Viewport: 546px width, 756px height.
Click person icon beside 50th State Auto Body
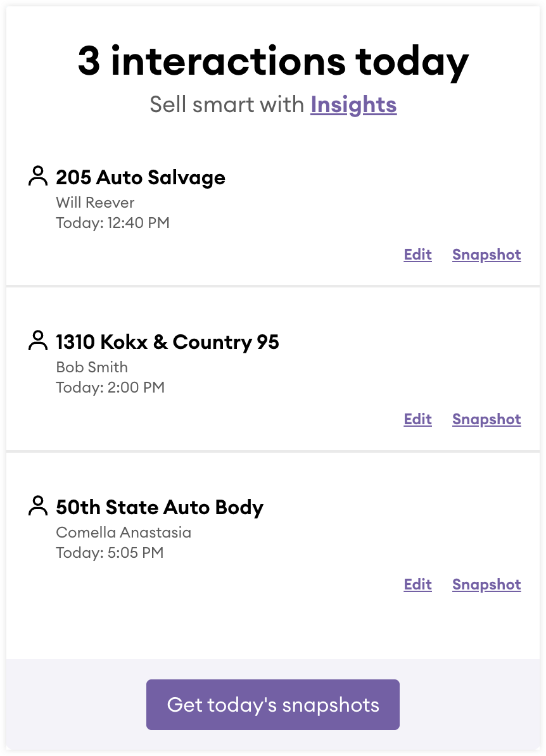(38, 506)
